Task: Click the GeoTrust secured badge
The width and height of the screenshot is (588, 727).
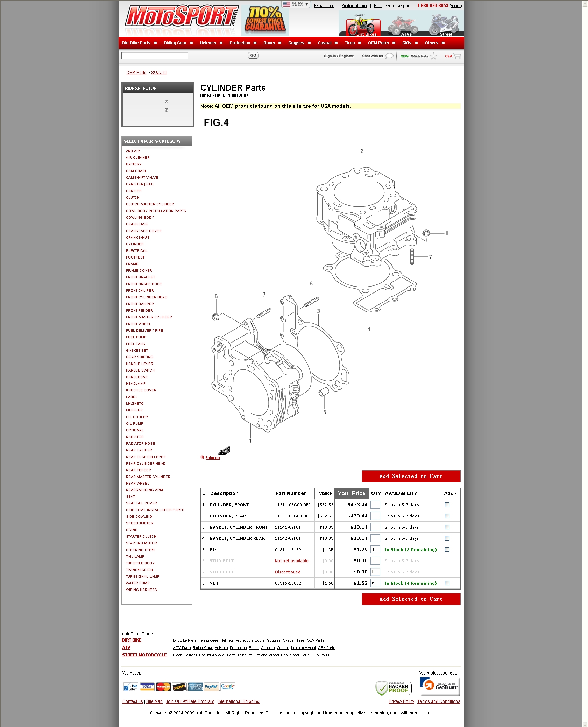Action: click(x=440, y=686)
